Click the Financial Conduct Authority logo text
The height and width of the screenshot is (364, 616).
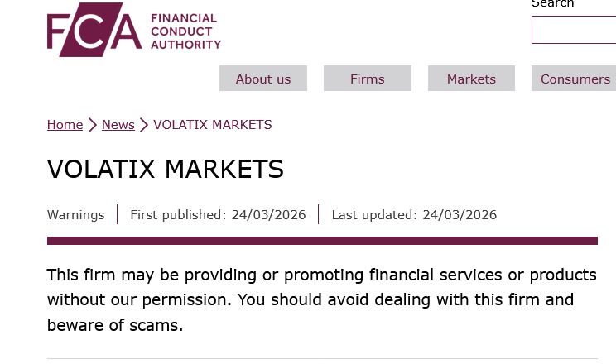pos(186,31)
